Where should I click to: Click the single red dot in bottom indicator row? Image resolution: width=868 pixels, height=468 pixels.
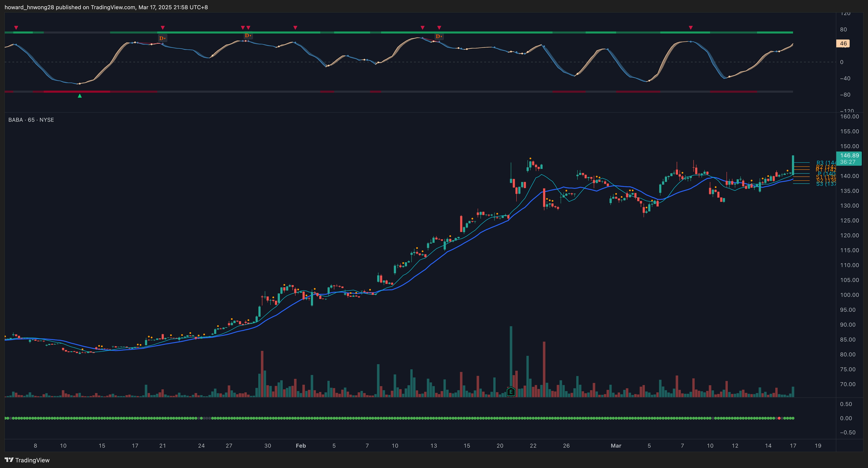pos(779,418)
